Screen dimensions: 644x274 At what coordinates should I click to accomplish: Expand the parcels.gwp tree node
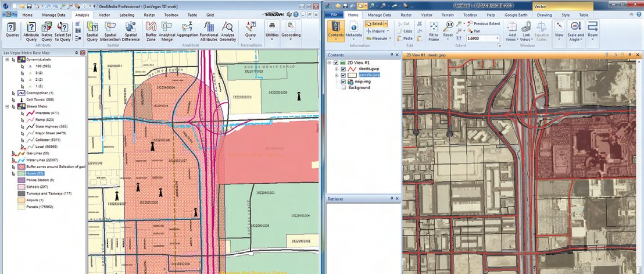click(x=337, y=75)
